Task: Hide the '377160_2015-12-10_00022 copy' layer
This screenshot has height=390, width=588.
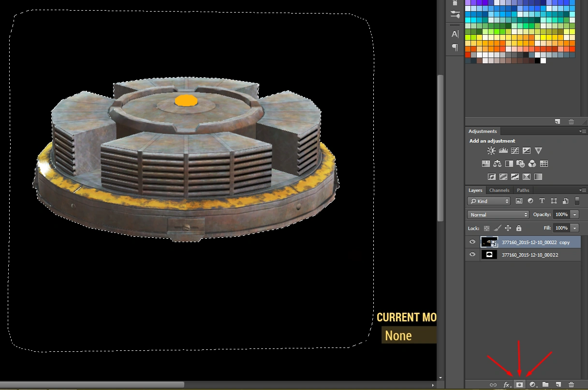Action: coord(472,242)
